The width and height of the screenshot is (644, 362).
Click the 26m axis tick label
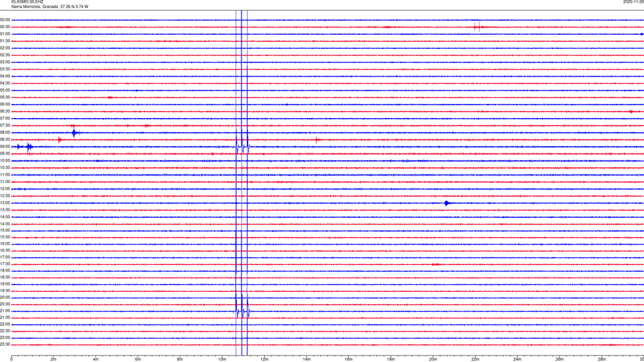click(559, 359)
